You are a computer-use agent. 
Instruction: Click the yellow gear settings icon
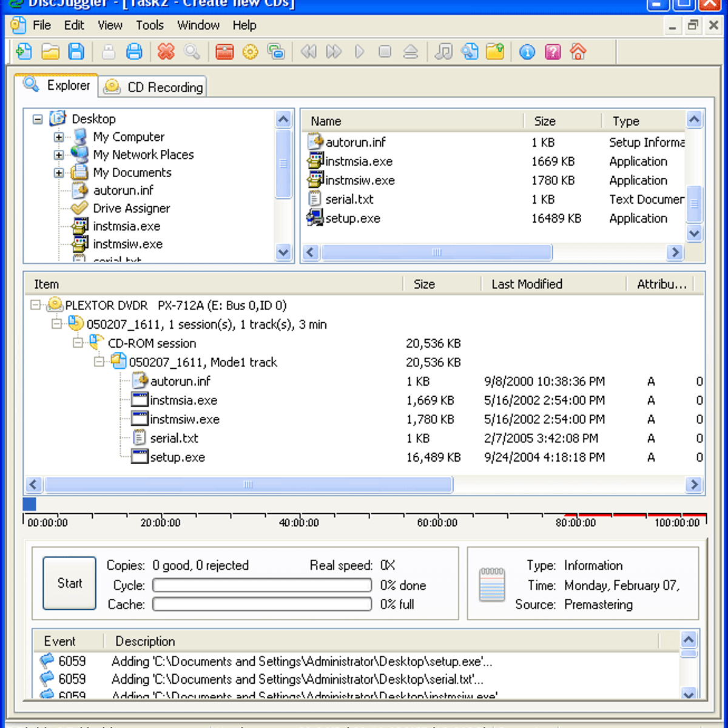[x=250, y=52]
